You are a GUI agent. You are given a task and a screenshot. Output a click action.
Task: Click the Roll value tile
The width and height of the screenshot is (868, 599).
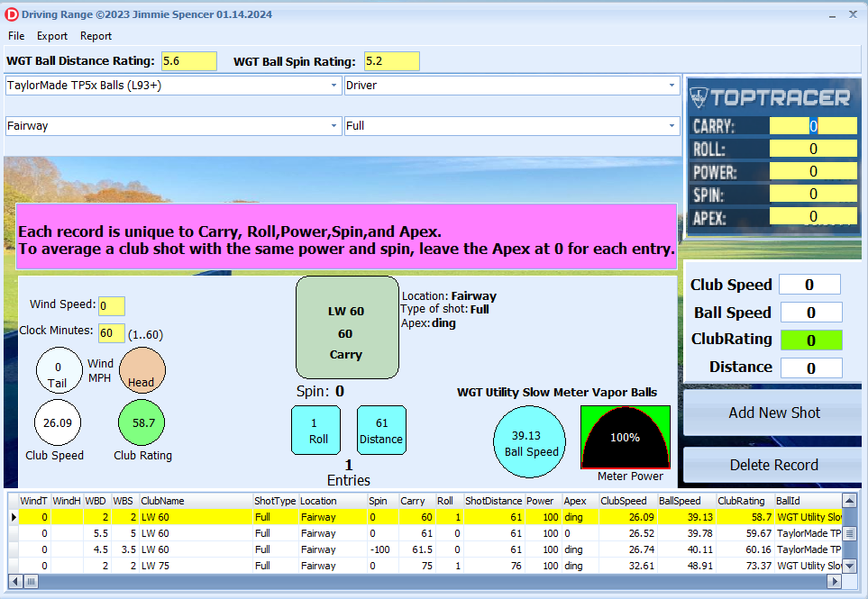pyautogui.click(x=315, y=430)
